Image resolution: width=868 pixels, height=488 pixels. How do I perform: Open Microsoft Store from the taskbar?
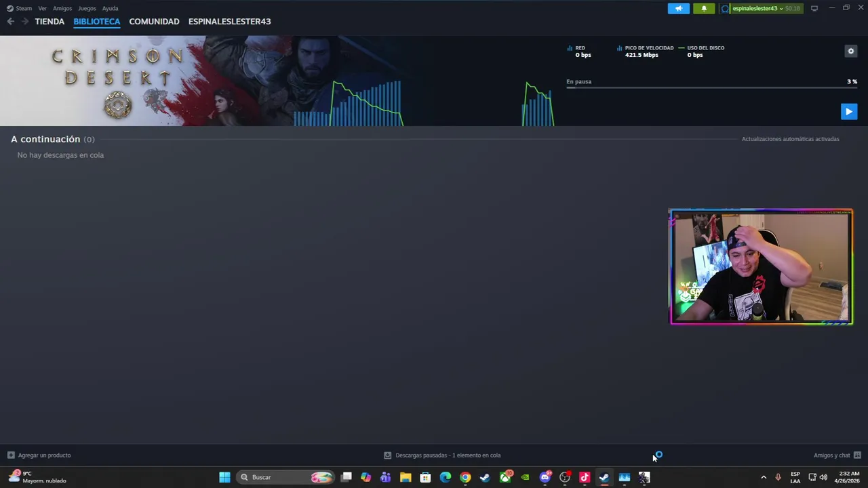(425, 477)
